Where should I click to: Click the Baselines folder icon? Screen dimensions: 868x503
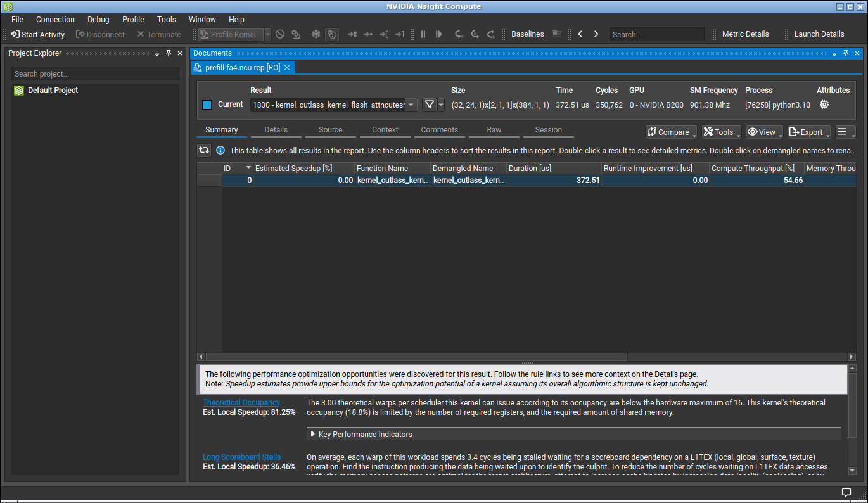coord(557,34)
